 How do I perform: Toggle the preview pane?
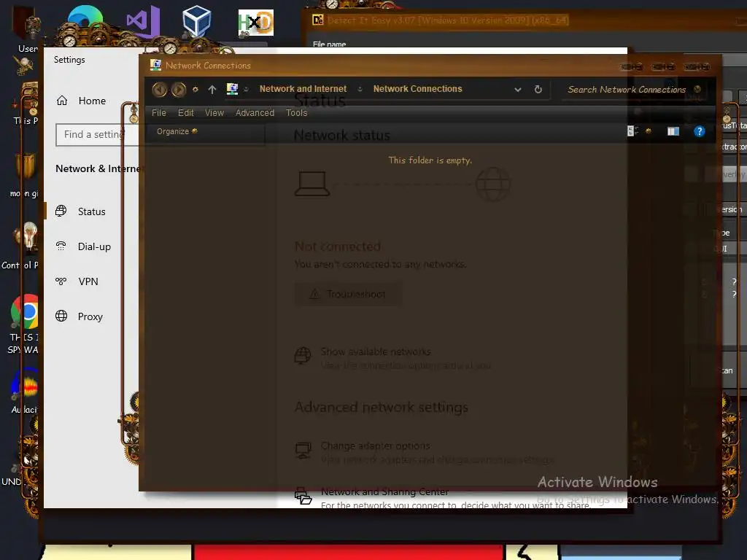tap(673, 131)
